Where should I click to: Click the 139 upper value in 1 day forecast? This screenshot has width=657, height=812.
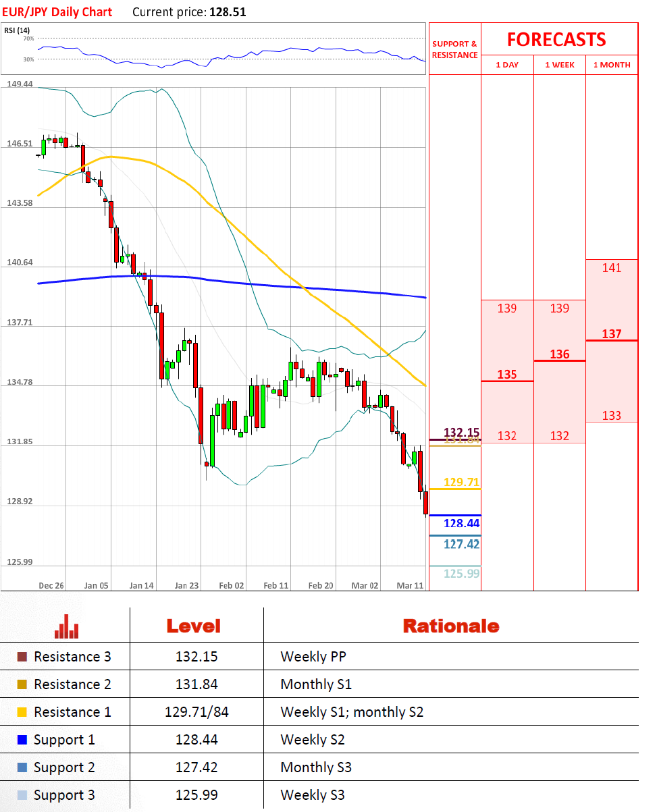(x=507, y=308)
